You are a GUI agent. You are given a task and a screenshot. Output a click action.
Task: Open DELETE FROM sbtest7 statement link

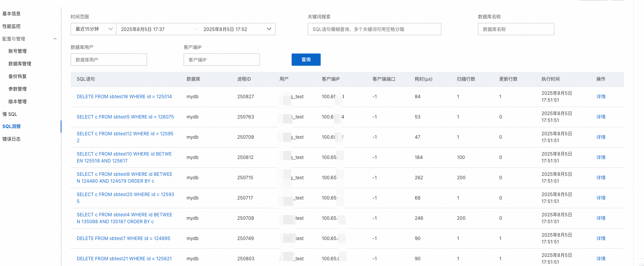[124, 238]
